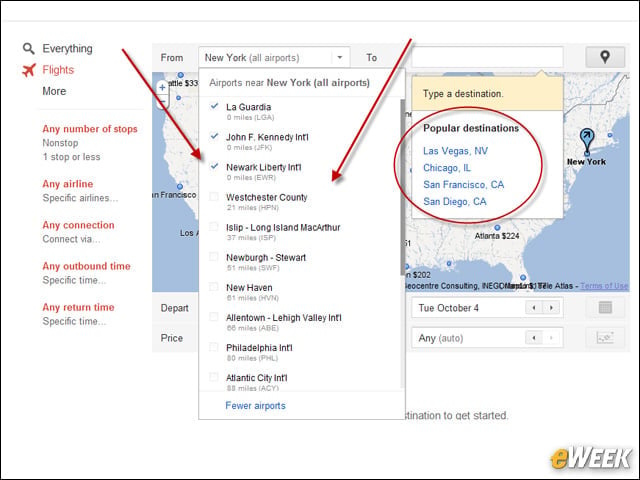Choose Chicago, IL destination
Image resolution: width=640 pixels, height=480 pixels.
pyautogui.click(x=447, y=168)
